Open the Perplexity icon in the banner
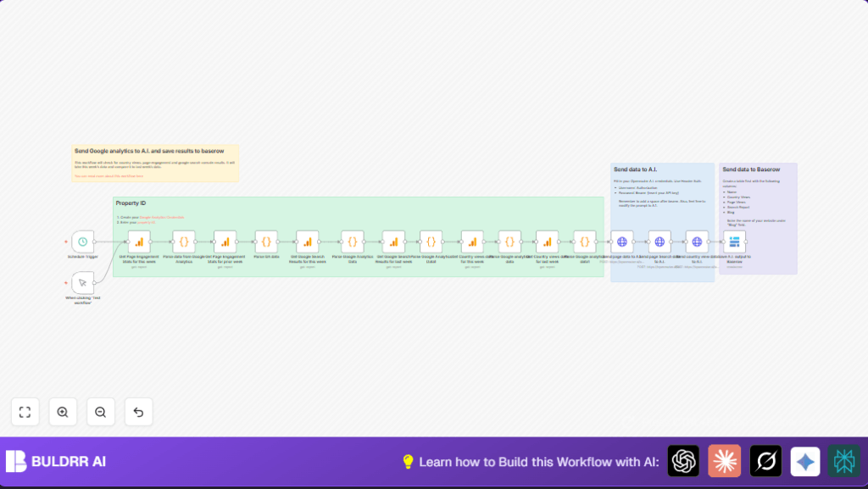The height and width of the screenshot is (489, 868). click(844, 461)
